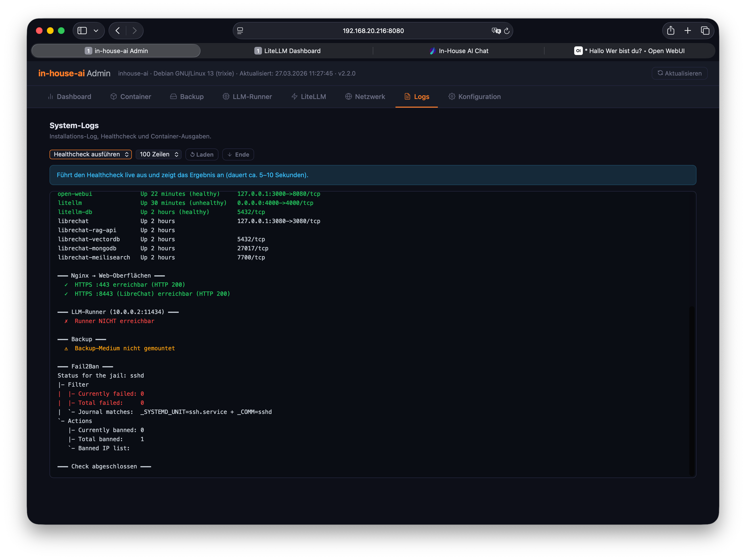Toggle the browser sidebar icon
The width and height of the screenshot is (746, 560).
tap(82, 30)
